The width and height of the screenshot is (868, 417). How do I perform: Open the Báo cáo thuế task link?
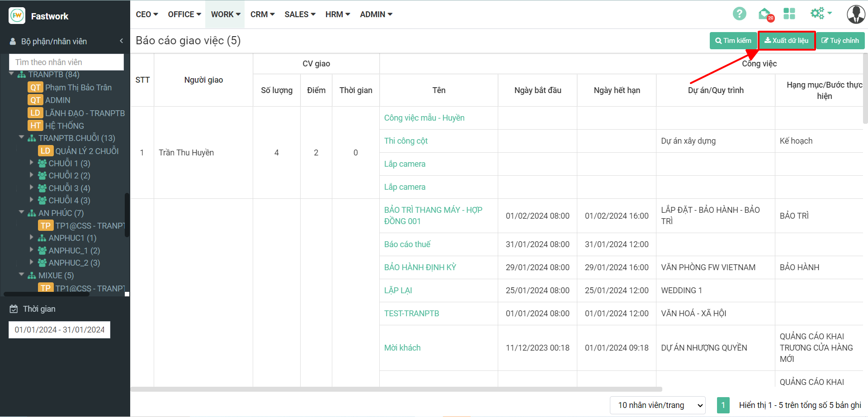point(407,244)
